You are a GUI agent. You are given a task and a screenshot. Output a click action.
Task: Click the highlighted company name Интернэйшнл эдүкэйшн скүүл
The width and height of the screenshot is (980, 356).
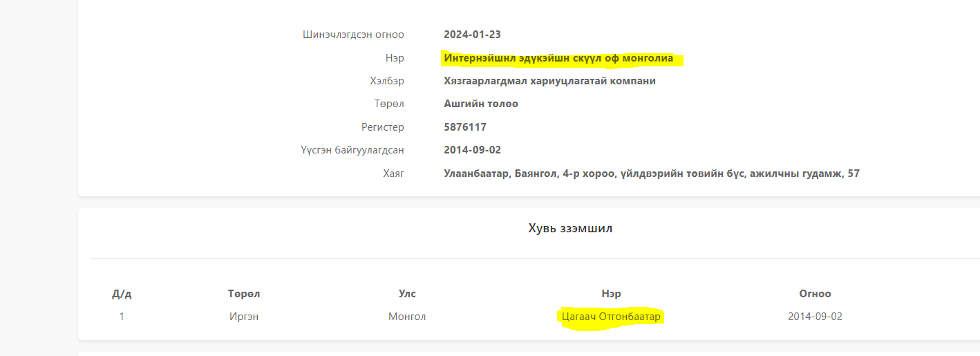pos(558,58)
